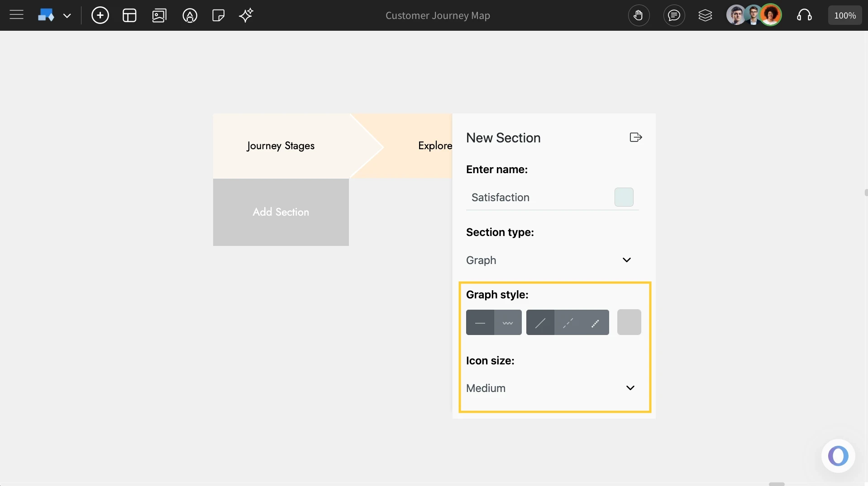
Task: Send the New Section using the arrow button
Action: click(635, 137)
